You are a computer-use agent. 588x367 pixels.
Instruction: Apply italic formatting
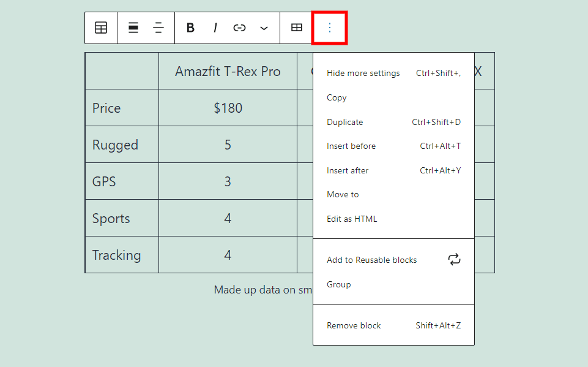click(215, 28)
